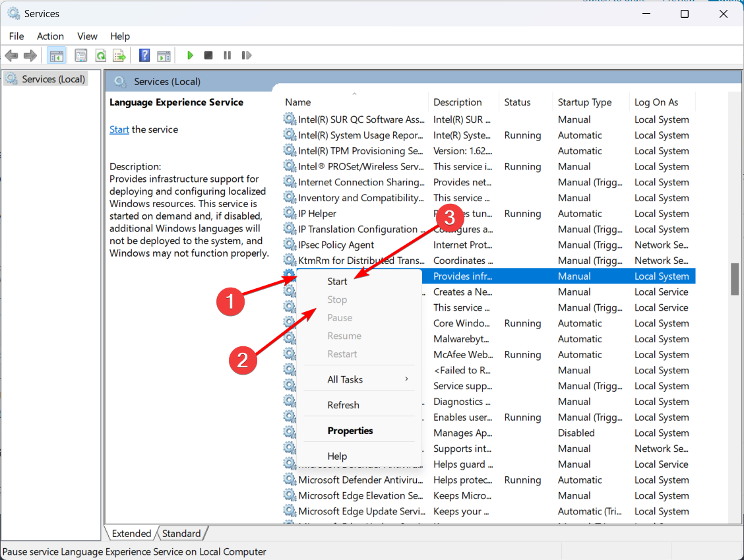Toggle the Show/Hide Console Tree icon

pos(57,55)
